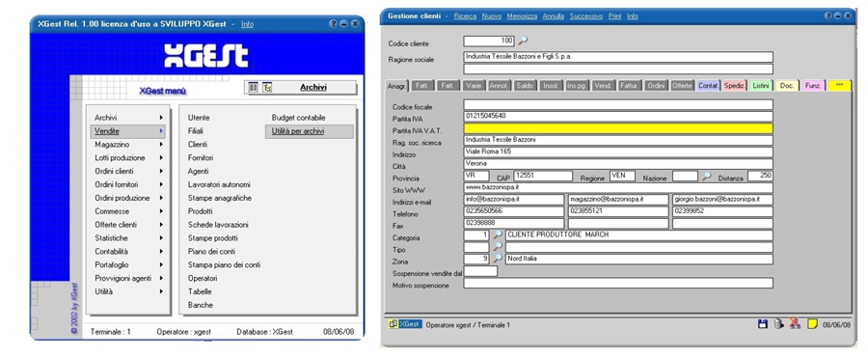Image resolution: width=868 pixels, height=357 pixels.
Task: Click the CAP field showing 12551
Action: (x=543, y=176)
